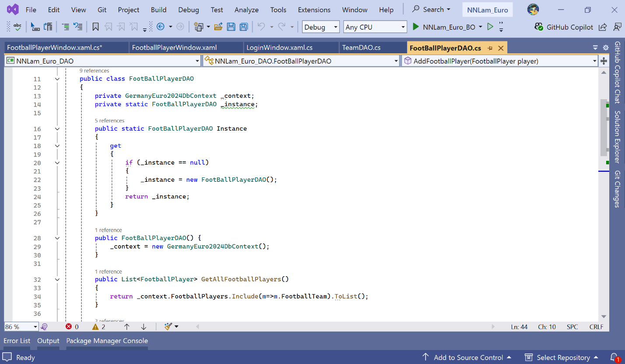This screenshot has height=364, width=625.
Task: Click the uncomment selected lines icon
Action: 78,27
